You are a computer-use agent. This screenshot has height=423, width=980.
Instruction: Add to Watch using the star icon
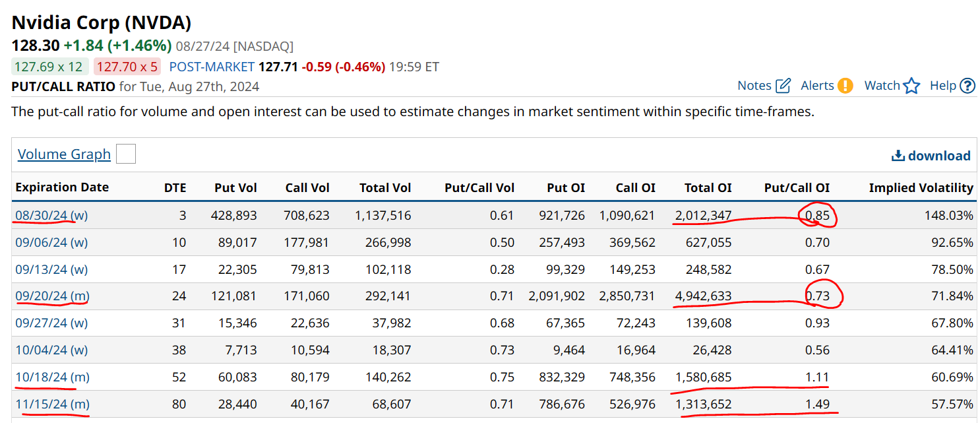tap(911, 85)
